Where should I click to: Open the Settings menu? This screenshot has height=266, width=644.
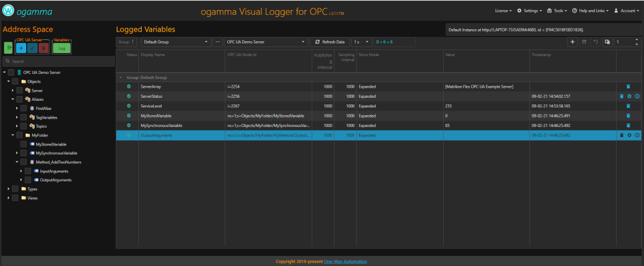(x=530, y=11)
